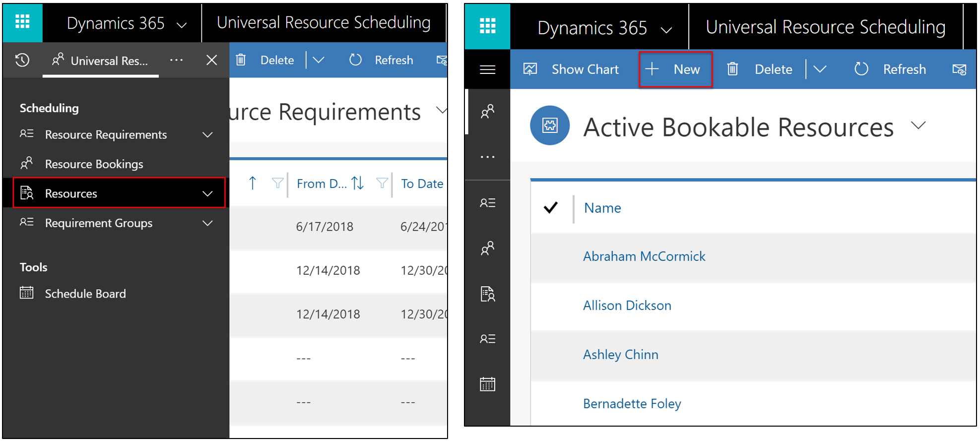Expand Resource Requirements chevron
Image resolution: width=980 pixels, height=441 pixels.
[207, 134]
